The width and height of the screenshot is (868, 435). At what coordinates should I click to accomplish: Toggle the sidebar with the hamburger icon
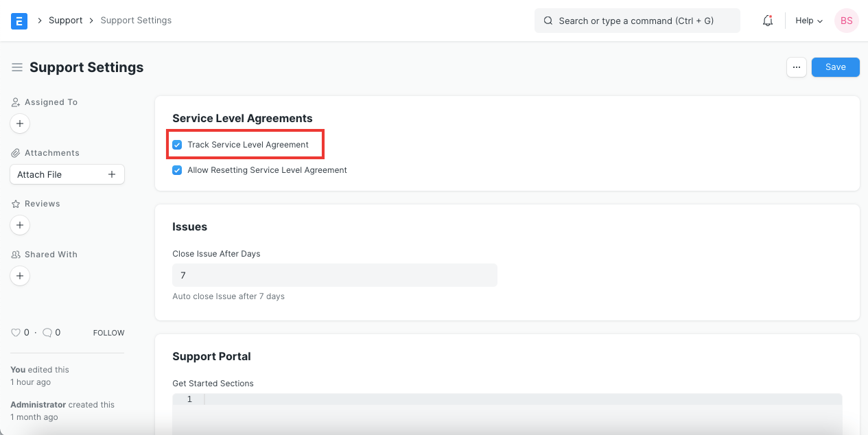pos(16,67)
